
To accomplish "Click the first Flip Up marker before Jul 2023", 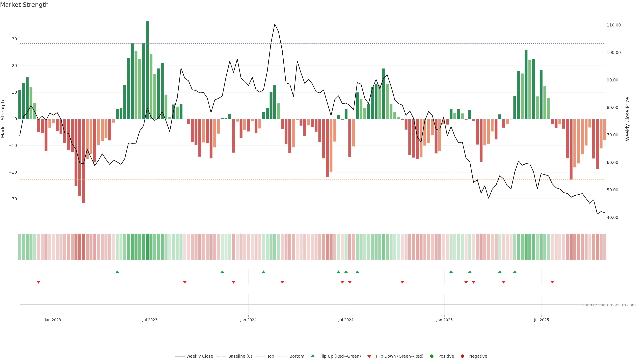I will (117, 272).
